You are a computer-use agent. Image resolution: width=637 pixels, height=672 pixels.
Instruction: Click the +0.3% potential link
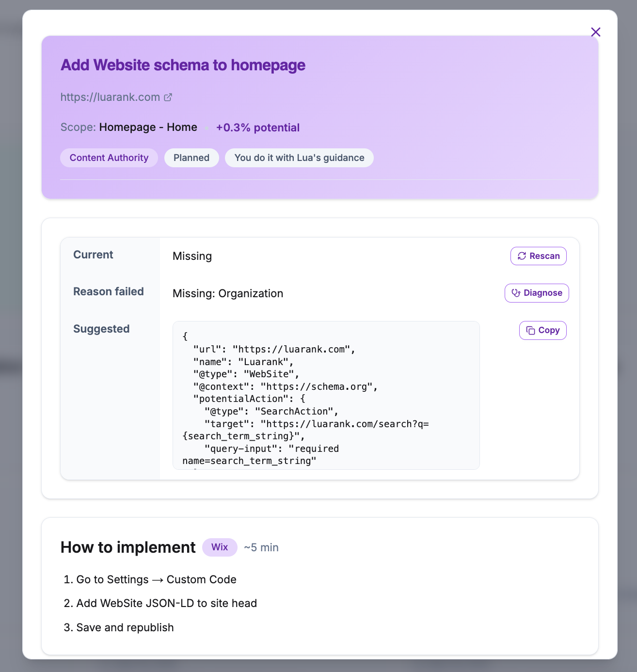tap(258, 128)
